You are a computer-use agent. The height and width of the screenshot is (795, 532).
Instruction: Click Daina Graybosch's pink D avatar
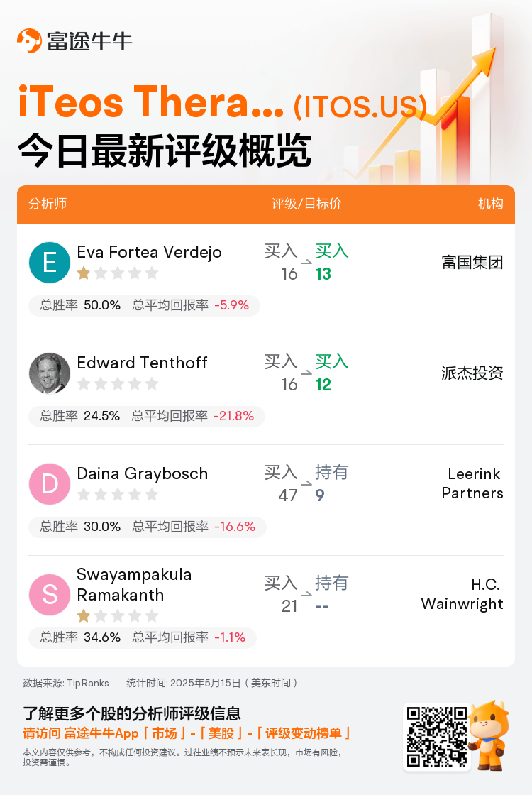(x=50, y=483)
